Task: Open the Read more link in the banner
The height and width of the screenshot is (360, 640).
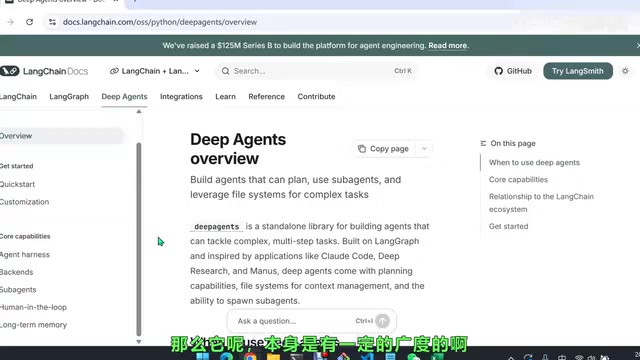Action: 447,46
